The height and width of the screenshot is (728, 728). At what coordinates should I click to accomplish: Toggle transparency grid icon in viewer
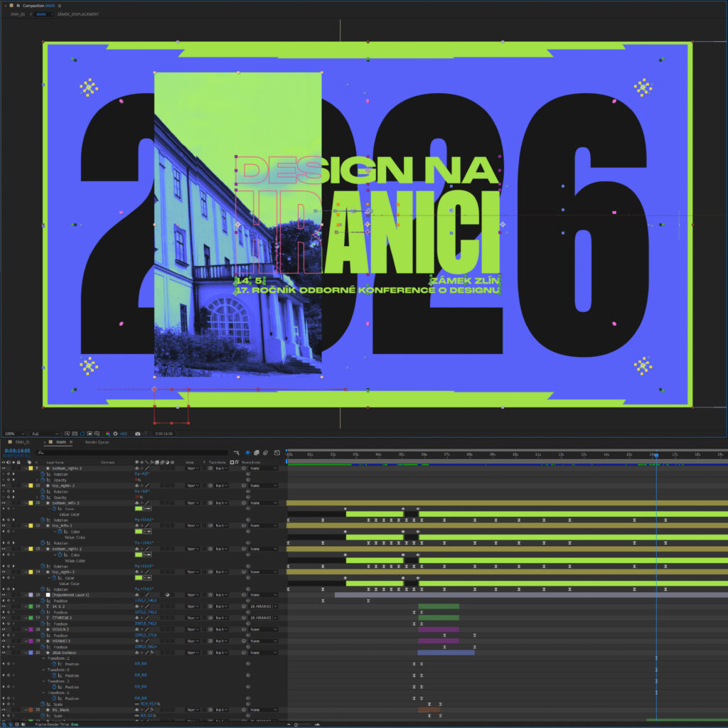point(74,434)
